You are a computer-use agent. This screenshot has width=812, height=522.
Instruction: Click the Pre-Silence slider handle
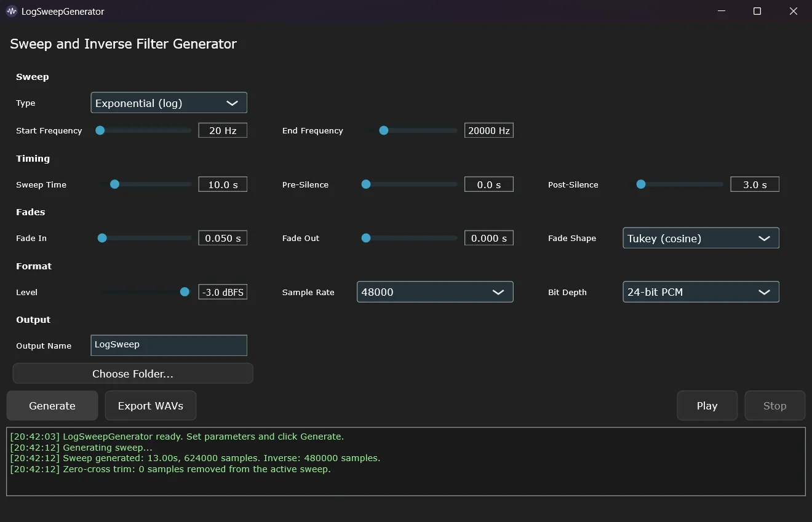point(366,184)
